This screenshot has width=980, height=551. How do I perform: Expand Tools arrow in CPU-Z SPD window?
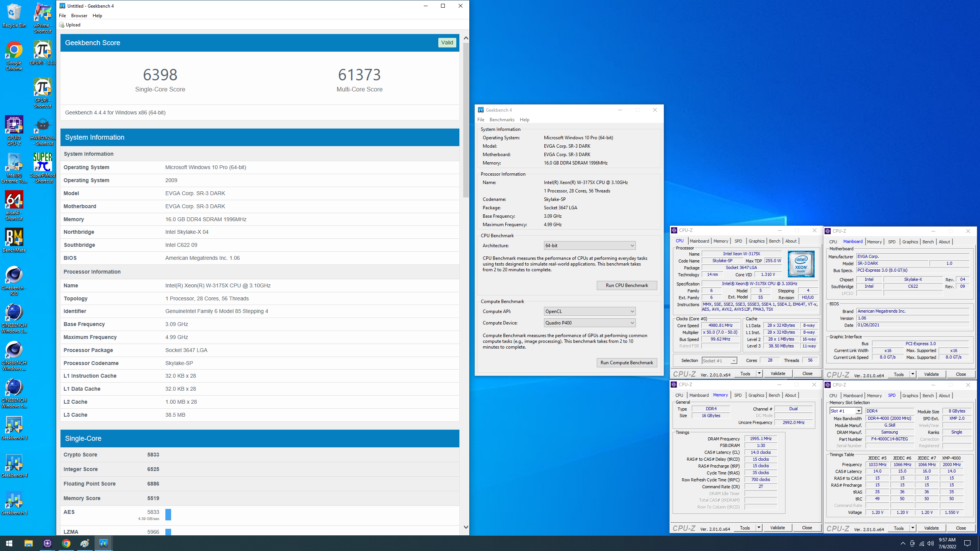pyautogui.click(x=913, y=528)
